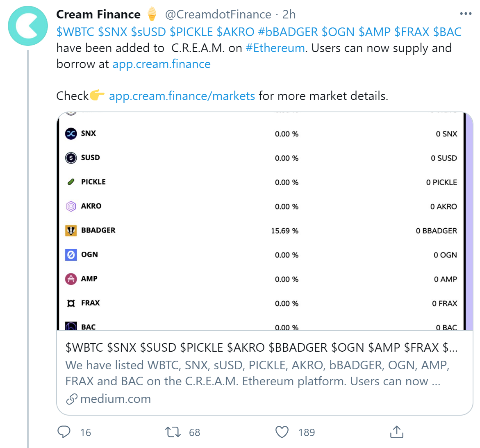Click the AMP token icon
This screenshot has width=480, height=448.
click(x=71, y=279)
